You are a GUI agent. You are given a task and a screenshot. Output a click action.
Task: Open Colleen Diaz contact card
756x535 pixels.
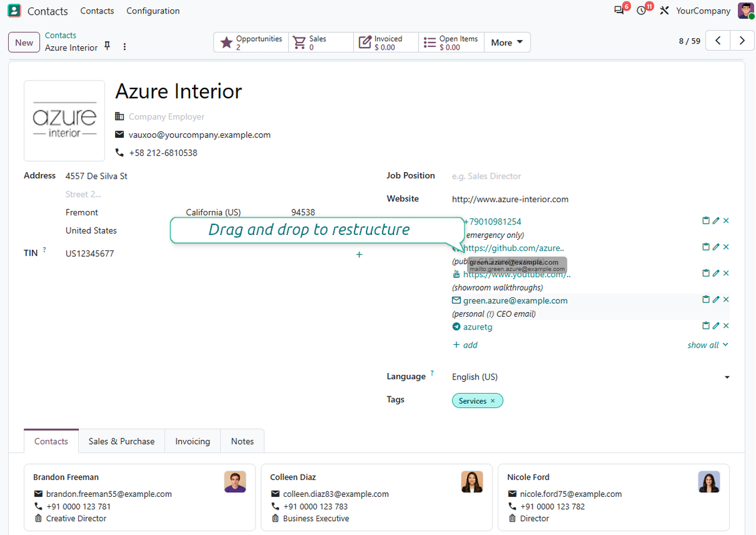[377, 498]
